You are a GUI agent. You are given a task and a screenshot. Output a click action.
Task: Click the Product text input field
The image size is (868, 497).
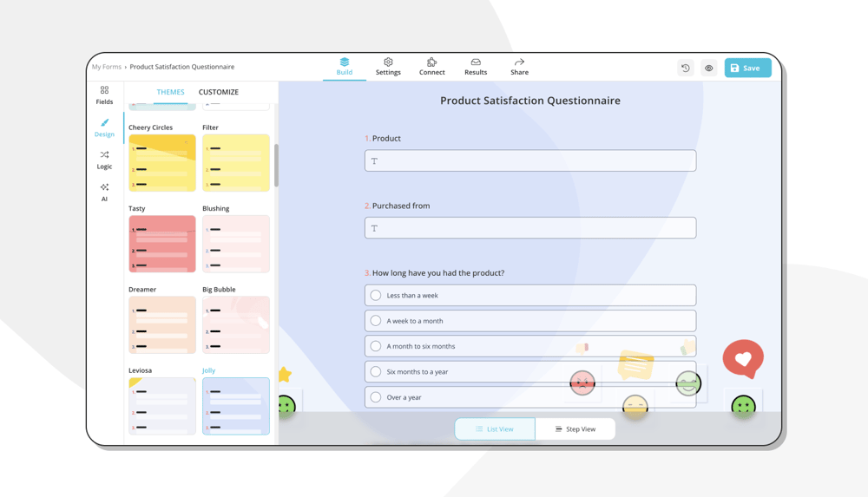tap(530, 160)
